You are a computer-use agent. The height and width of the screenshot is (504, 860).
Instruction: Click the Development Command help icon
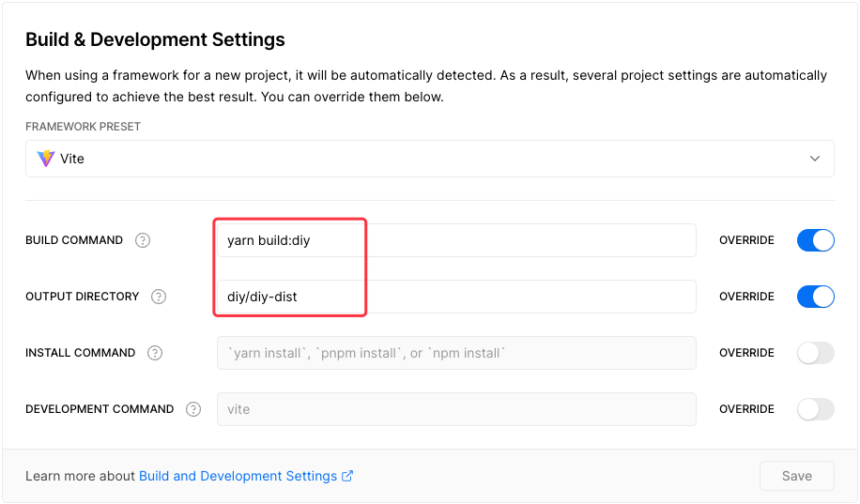[193, 409]
